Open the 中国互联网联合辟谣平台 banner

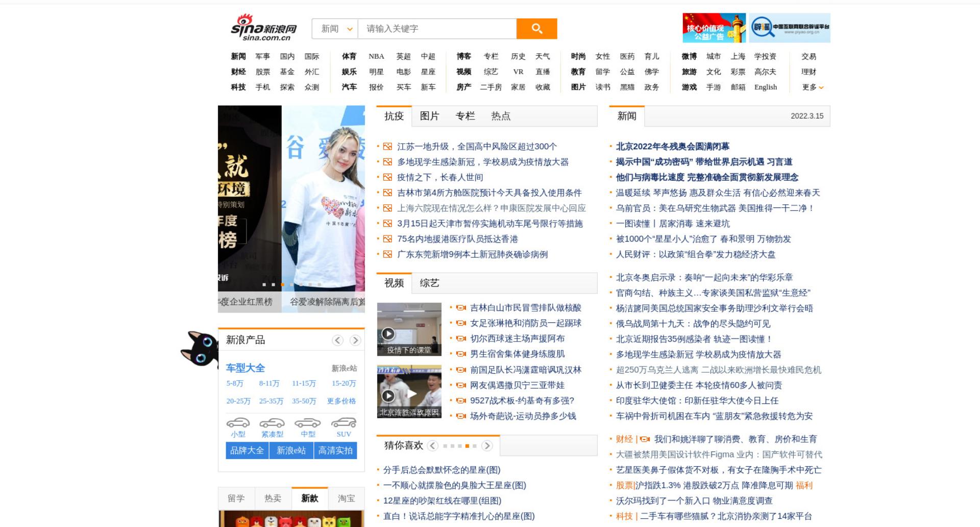790,28
